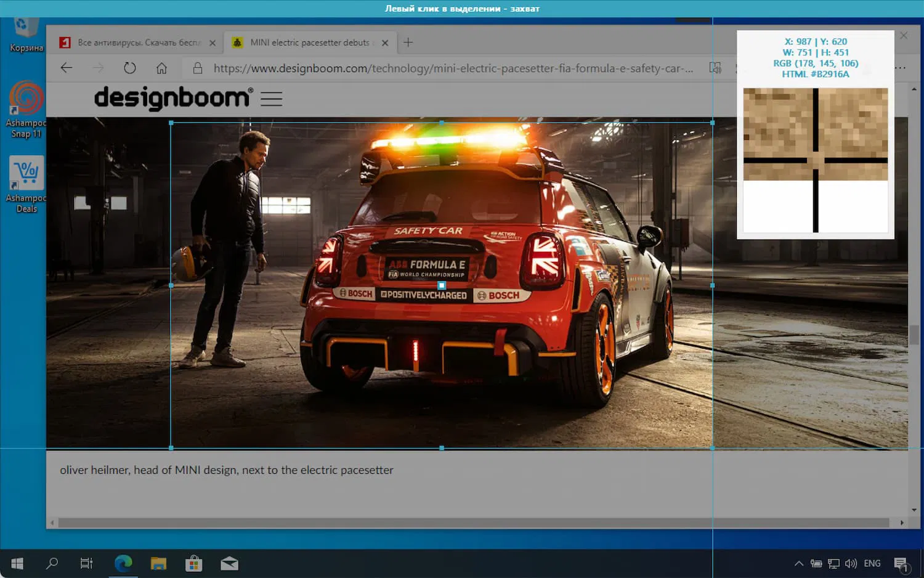Open File Explorer from the taskbar
Screen dimensions: 924x578
click(x=158, y=563)
